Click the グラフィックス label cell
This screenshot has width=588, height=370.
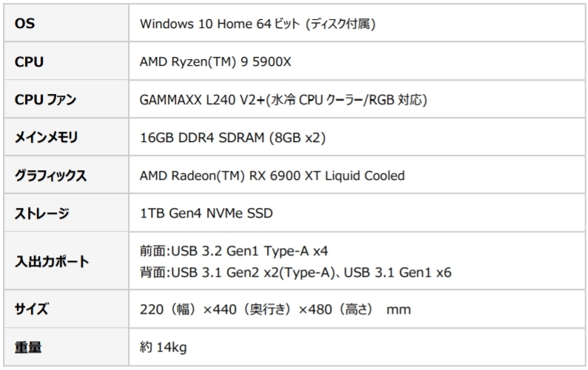pos(50,176)
